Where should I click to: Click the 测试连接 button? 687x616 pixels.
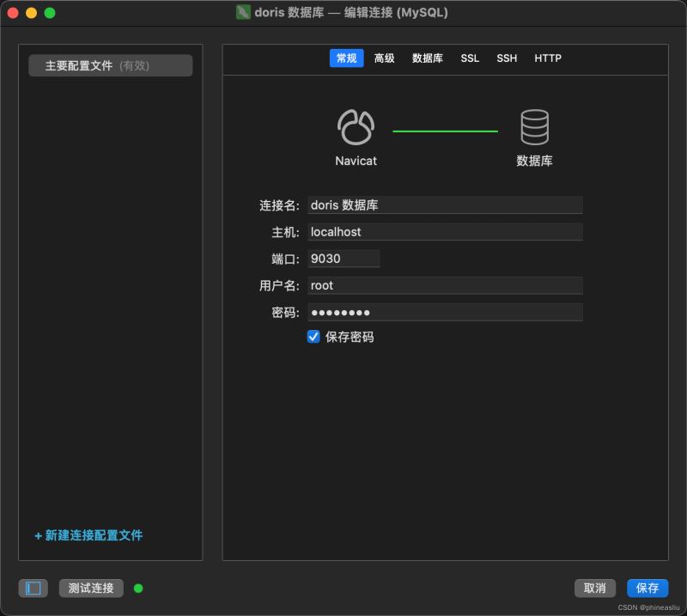(x=91, y=588)
